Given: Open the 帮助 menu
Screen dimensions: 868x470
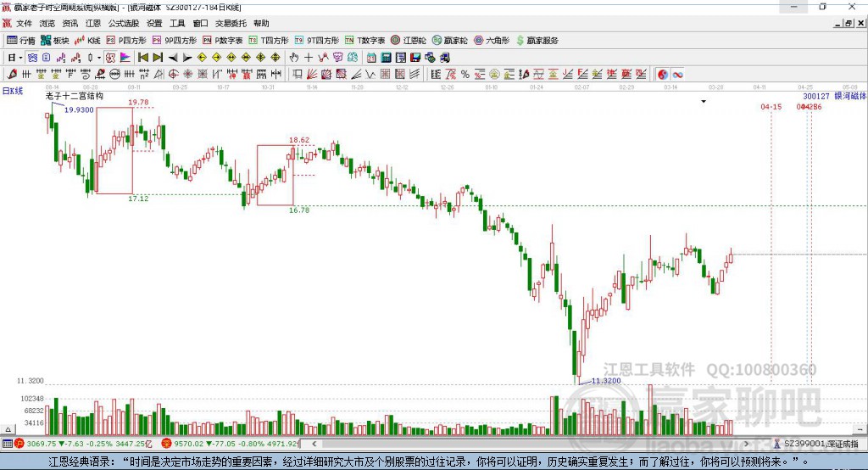Looking at the screenshot, I should pos(261,23).
